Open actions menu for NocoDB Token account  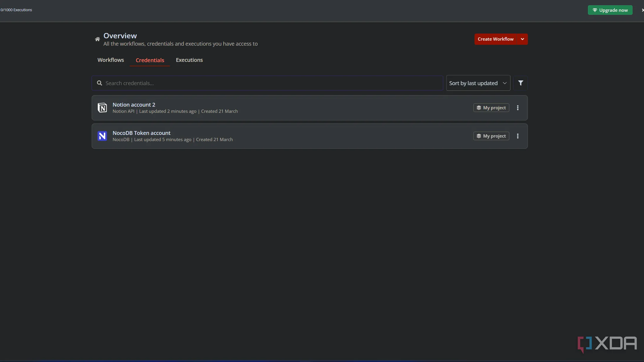click(x=518, y=136)
